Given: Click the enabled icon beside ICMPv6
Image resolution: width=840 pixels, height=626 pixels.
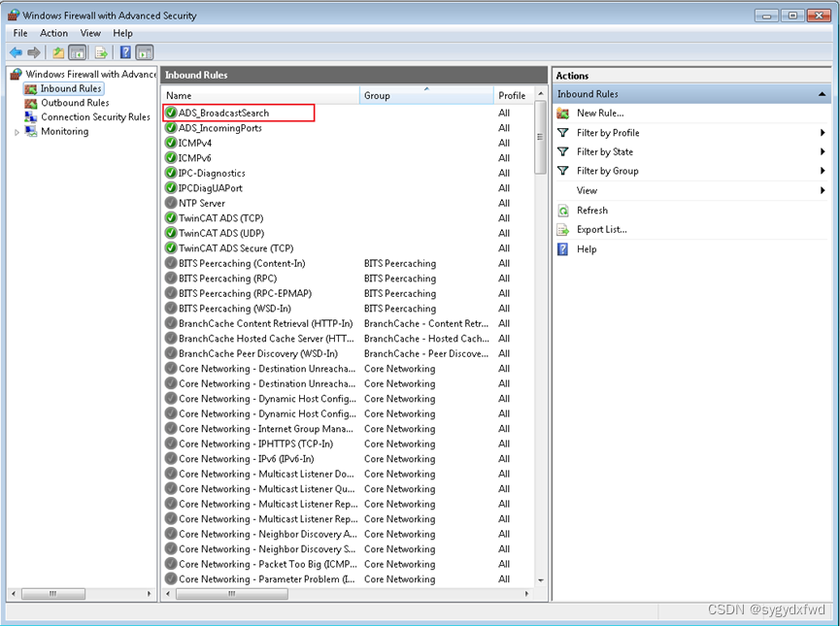Looking at the screenshot, I should [171, 158].
